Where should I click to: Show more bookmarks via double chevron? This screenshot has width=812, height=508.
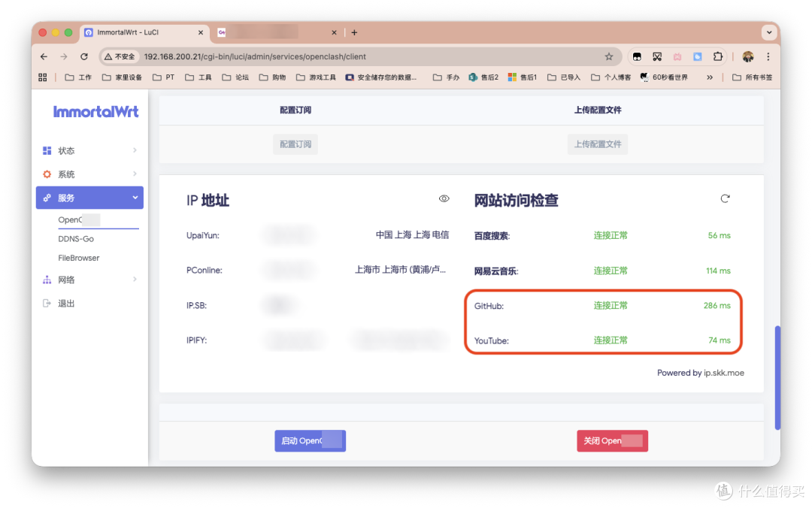pyautogui.click(x=710, y=77)
